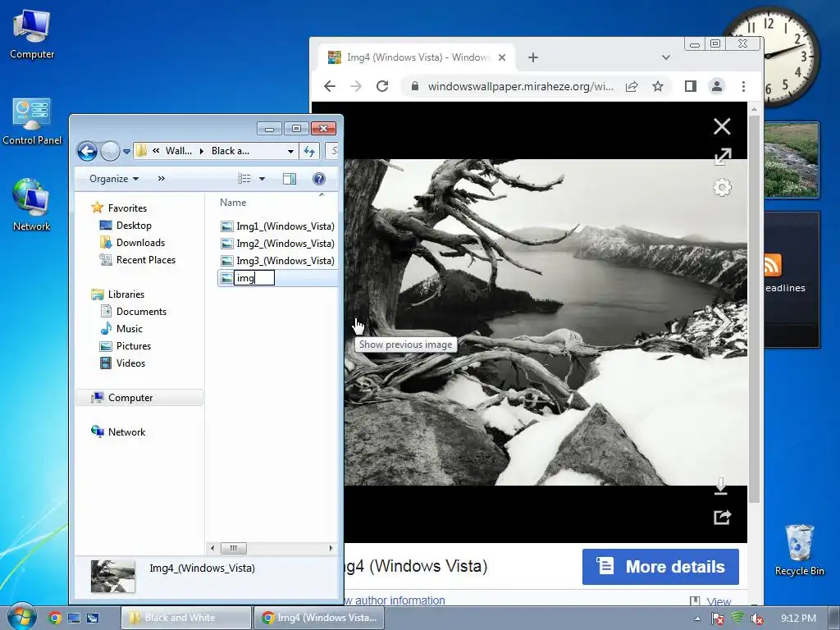The image size is (840, 630).
Task: Click the scroll right arrow in Explorer
Action: coord(331,548)
